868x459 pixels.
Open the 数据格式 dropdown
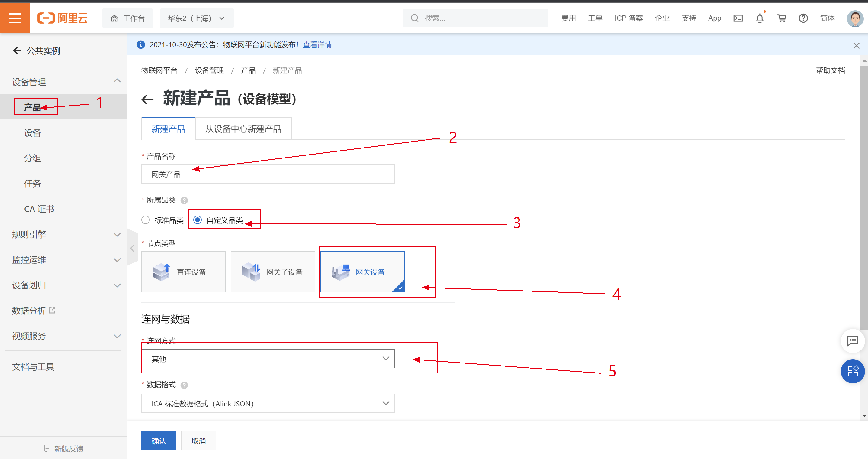click(268, 403)
